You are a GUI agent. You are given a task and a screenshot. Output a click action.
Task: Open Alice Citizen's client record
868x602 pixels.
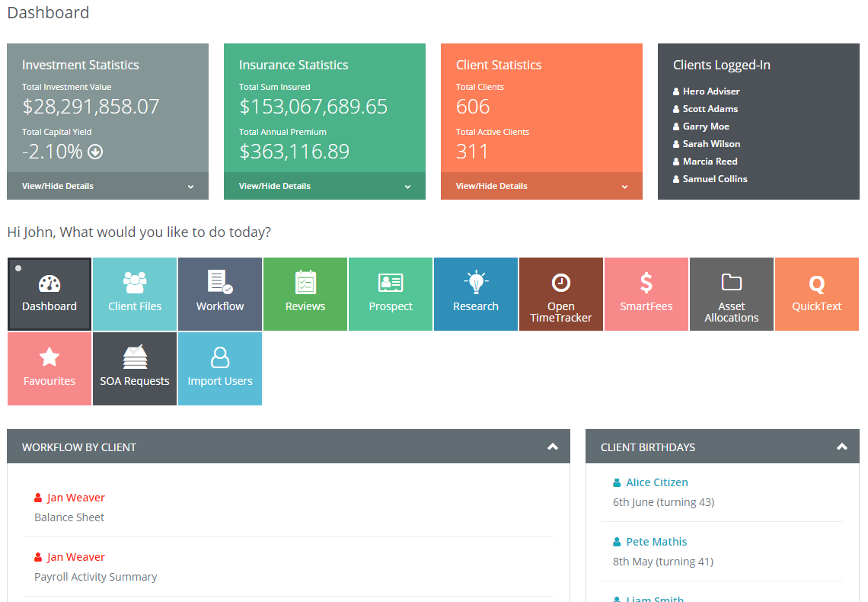656,482
